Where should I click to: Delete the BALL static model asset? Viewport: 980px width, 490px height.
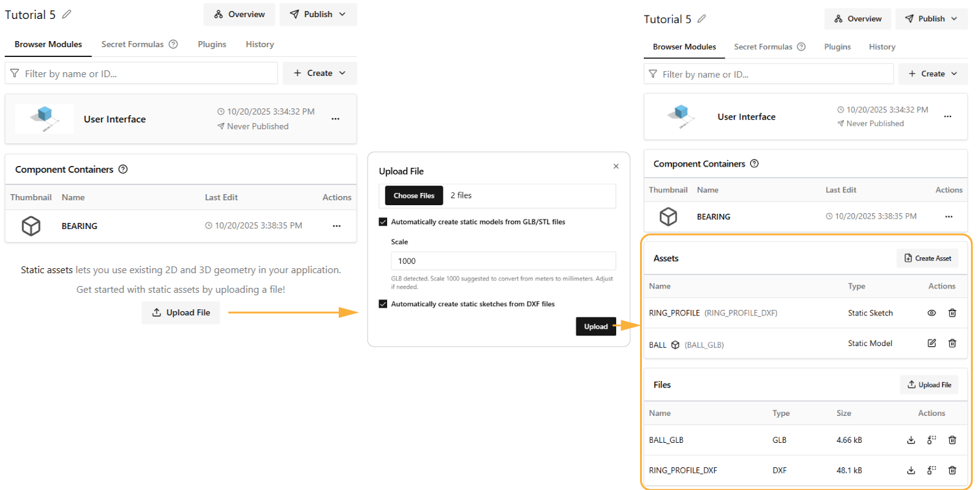click(952, 343)
